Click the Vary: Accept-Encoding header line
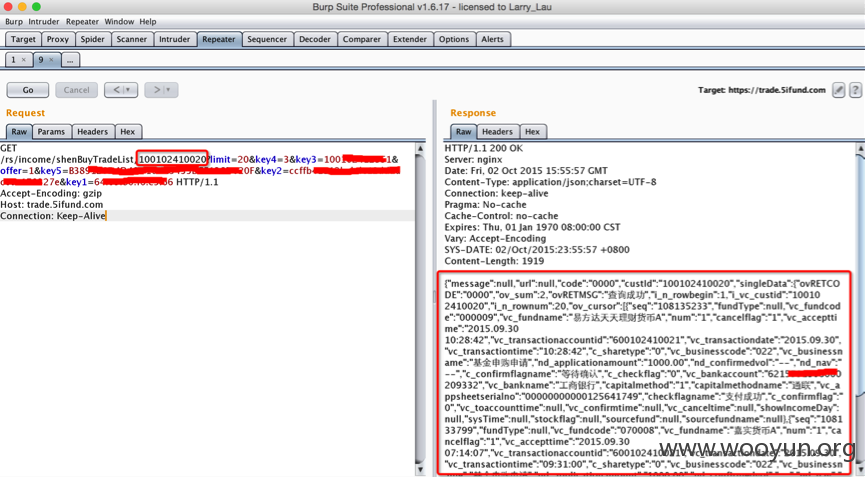This screenshot has height=477, width=865. [495, 238]
